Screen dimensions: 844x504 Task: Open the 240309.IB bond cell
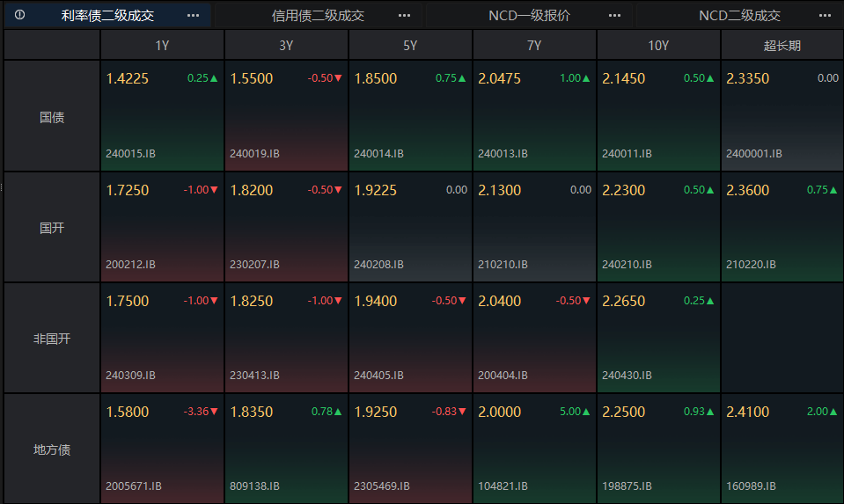[162, 338]
